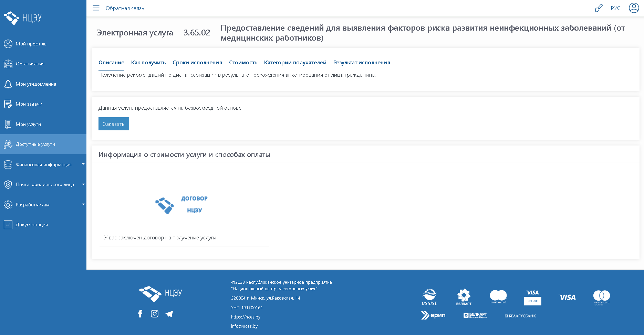Click the brush theme icon in the header
This screenshot has width=644, height=335.
pyautogui.click(x=599, y=8)
